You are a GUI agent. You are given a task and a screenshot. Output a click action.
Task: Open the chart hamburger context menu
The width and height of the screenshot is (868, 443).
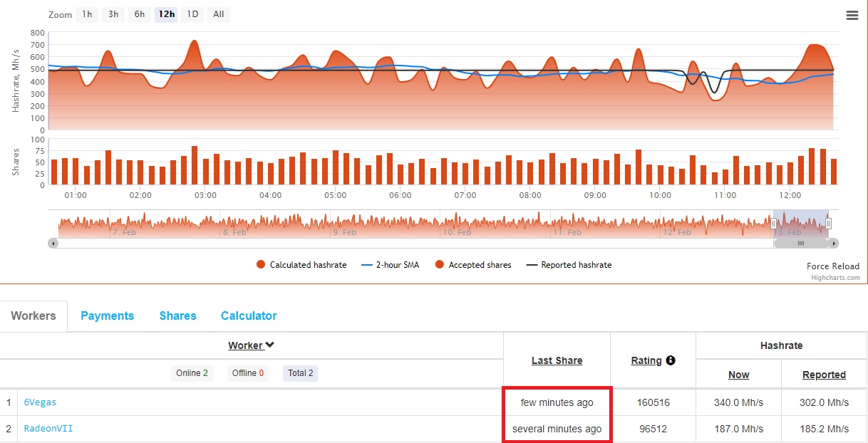852,15
